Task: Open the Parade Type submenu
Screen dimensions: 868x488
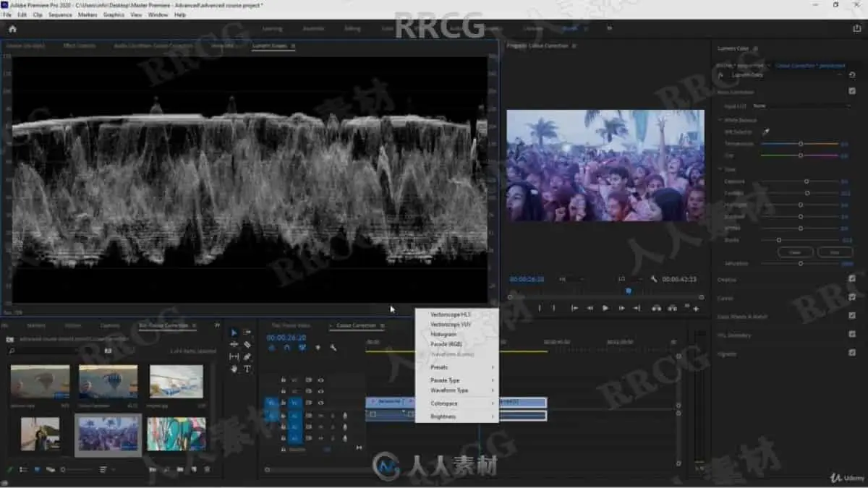Action: point(457,380)
